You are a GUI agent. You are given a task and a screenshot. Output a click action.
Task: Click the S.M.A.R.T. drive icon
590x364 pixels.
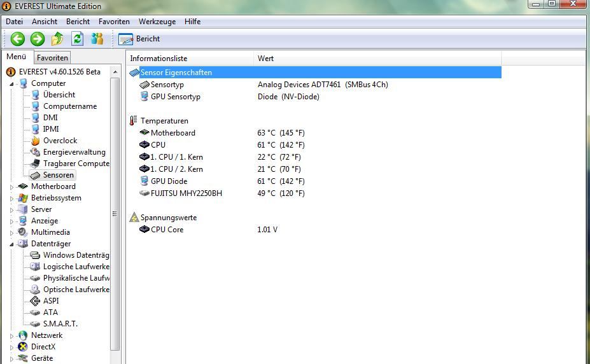35,324
